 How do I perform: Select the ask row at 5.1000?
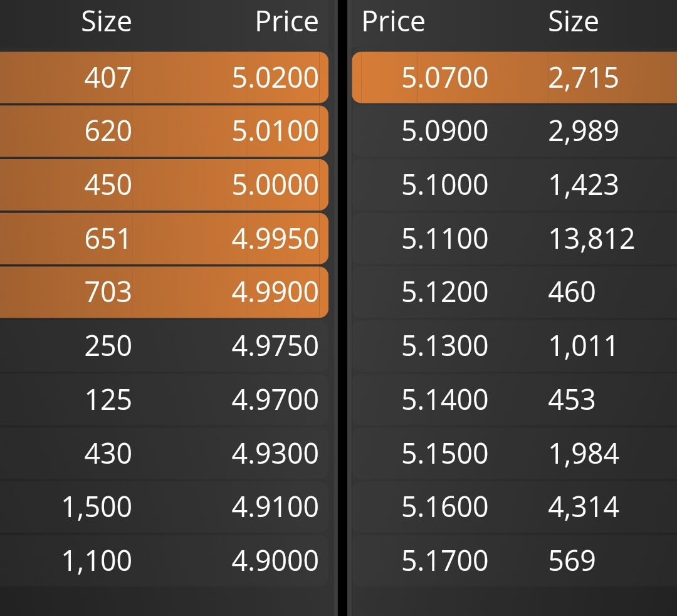click(515, 185)
